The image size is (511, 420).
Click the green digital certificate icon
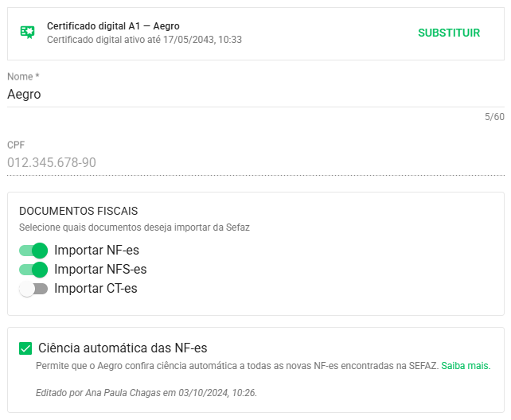click(28, 33)
